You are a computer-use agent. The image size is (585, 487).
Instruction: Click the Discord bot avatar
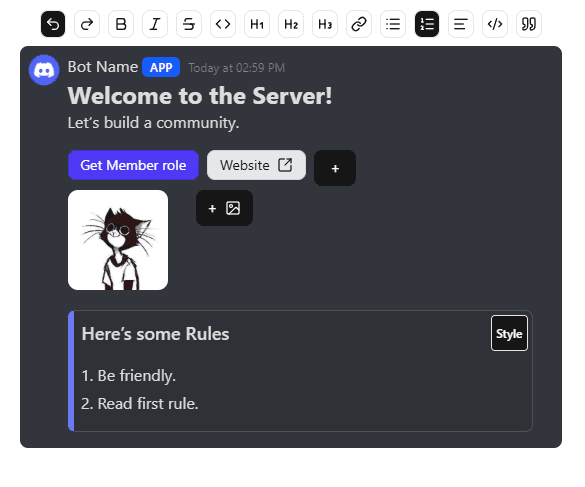(x=44, y=70)
